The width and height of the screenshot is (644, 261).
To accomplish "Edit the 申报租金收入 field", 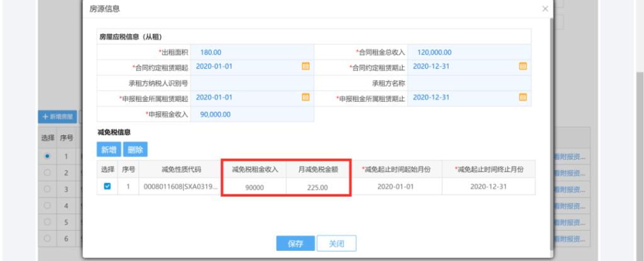I will [253, 113].
